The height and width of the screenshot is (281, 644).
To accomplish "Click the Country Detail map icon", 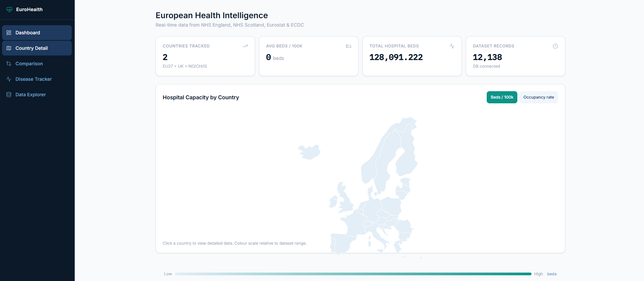I will (x=9, y=48).
